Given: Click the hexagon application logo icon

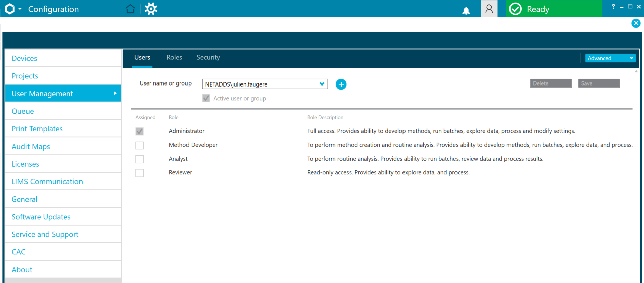Looking at the screenshot, I should click(10, 9).
